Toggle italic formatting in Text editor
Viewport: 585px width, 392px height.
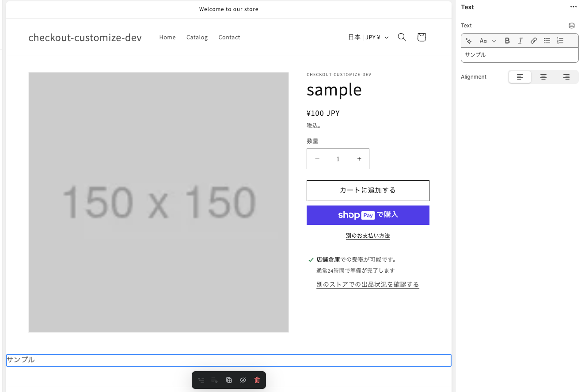520,41
